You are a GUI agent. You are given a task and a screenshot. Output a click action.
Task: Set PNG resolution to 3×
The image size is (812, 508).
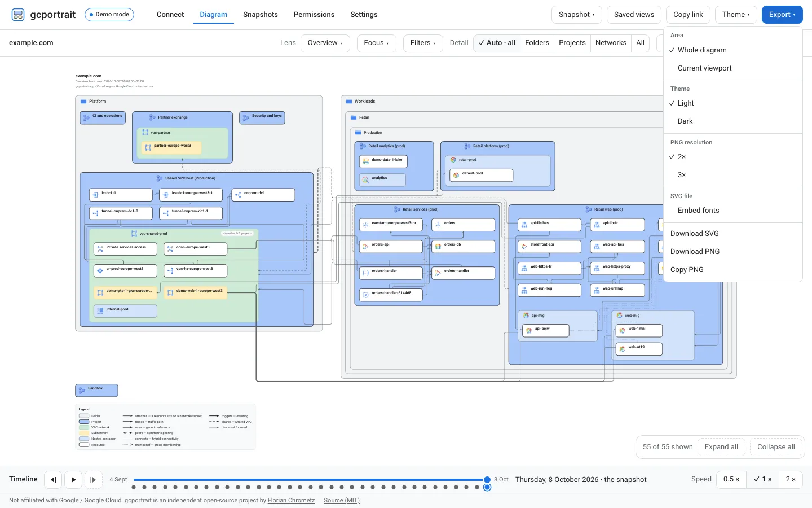pyautogui.click(x=733, y=175)
